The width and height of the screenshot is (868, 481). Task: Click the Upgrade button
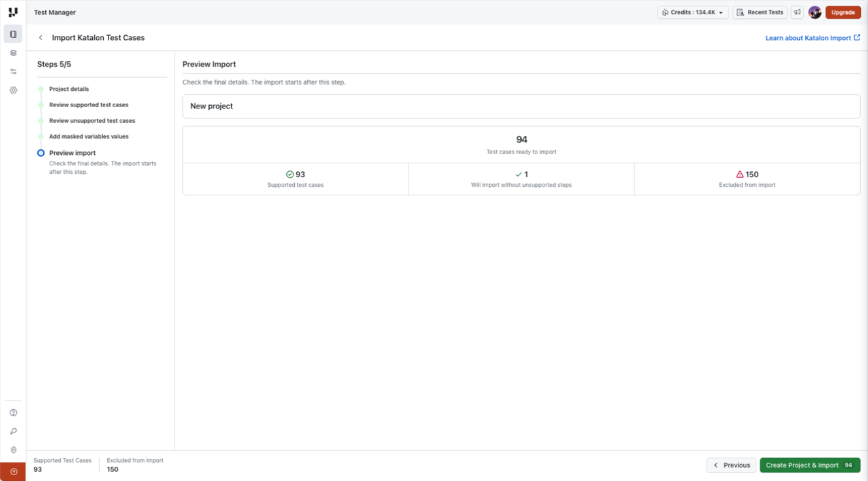[843, 12]
